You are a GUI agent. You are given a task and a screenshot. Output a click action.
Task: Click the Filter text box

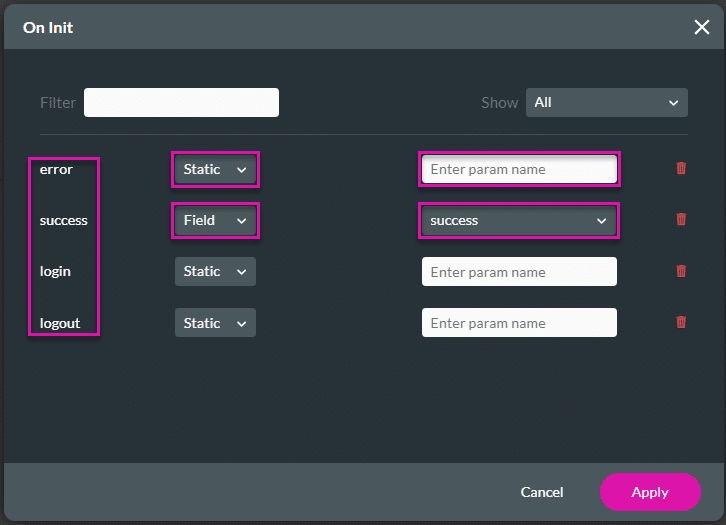pos(181,103)
